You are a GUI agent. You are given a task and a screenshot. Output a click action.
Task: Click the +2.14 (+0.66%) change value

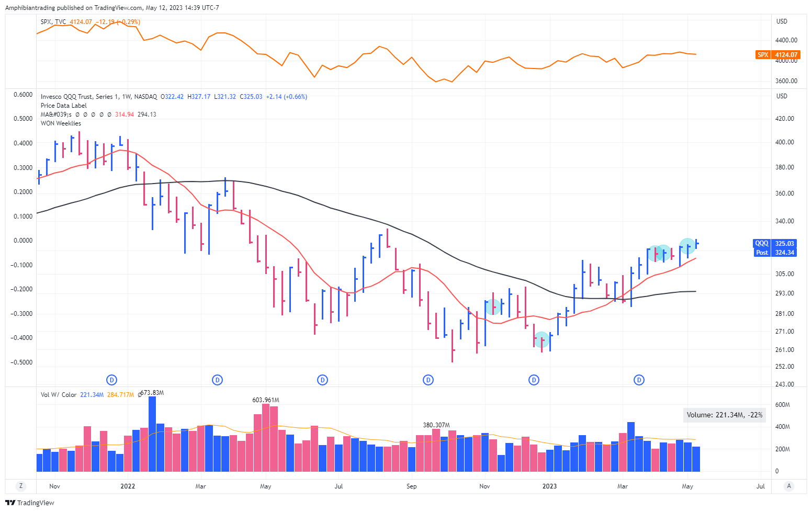(287, 97)
